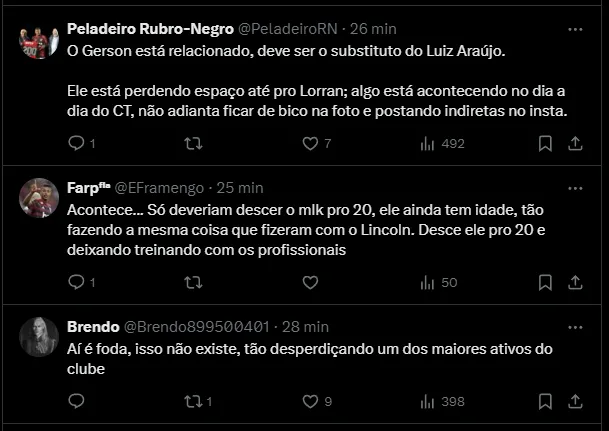Open Farp's tweet 25 min timestamp
Image resolution: width=609 pixels, height=431 pixels.
(x=239, y=187)
